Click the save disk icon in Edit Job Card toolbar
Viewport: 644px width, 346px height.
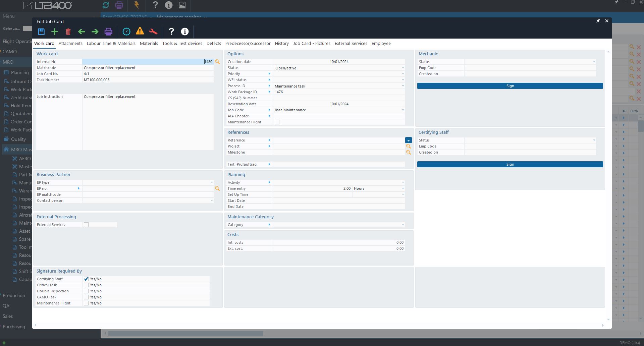point(41,32)
